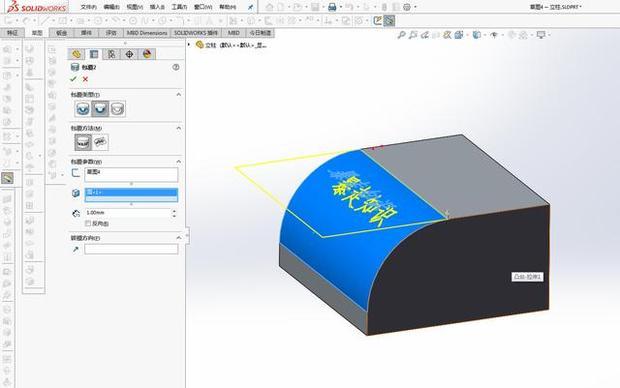Open the View Orientation icon
This screenshot has height=388, width=620.
pyautogui.click(x=459, y=35)
